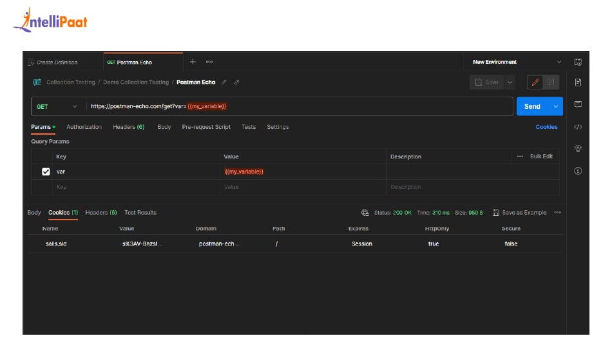Open the Documentation icon in right sidebar
The image size is (612, 364).
tap(578, 82)
